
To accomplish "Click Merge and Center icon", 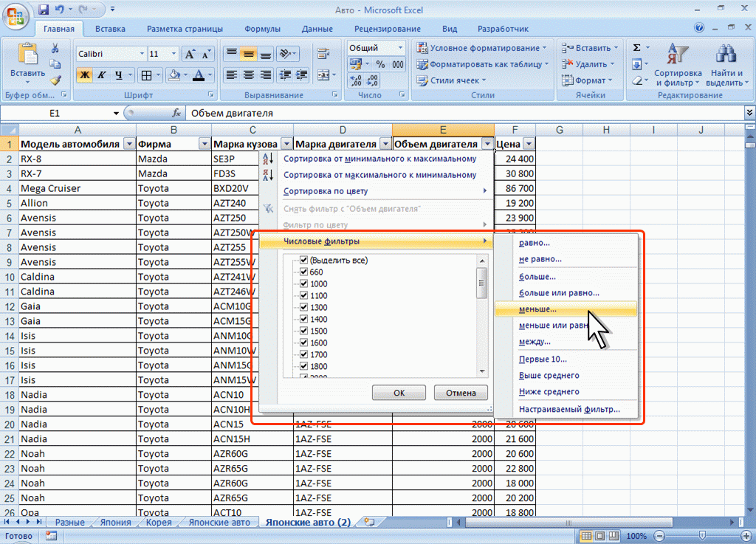I will [323, 75].
